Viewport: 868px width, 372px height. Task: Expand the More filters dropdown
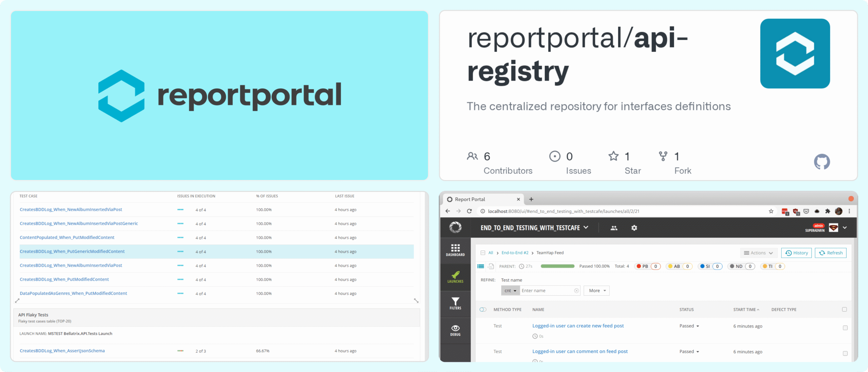[596, 290]
